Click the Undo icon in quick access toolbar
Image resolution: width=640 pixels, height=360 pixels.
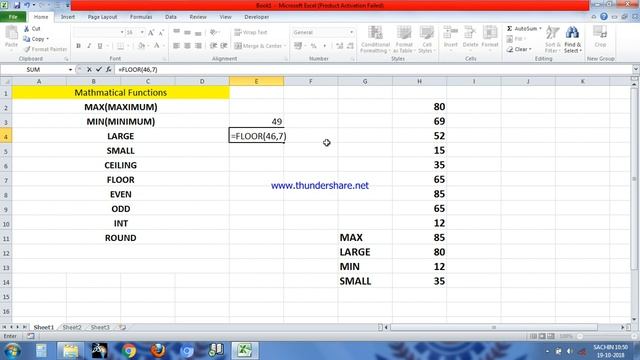[27, 5]
